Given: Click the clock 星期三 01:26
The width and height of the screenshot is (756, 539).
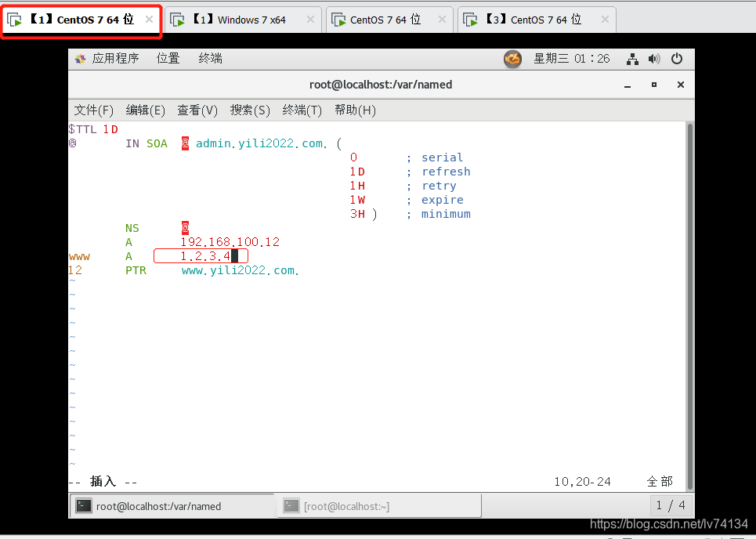Looking at the screenshot, I should coord(571,59).
